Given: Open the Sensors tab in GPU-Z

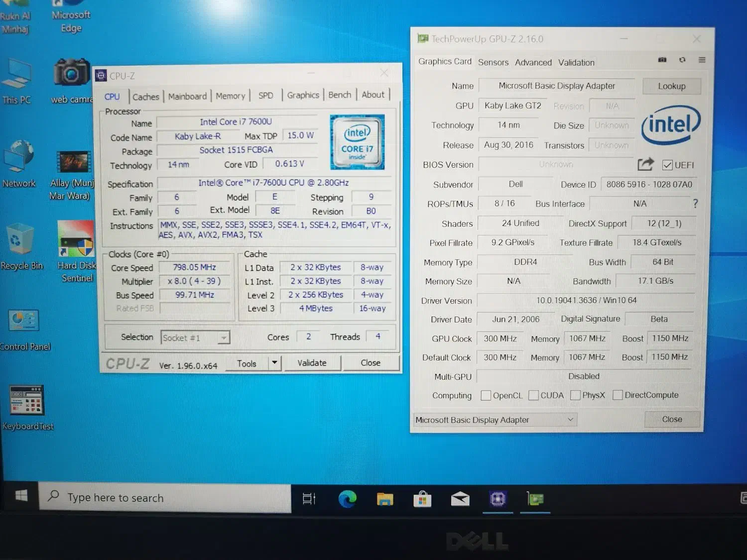Looking at the screenshot, I should [x=493, y=62].
